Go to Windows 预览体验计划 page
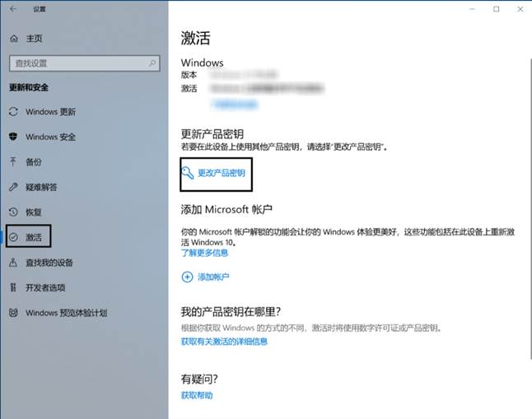 coord(66,313)
